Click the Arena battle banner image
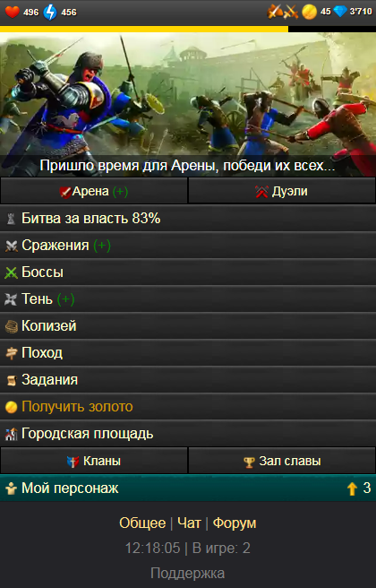The image size is (376, 588). point(188,104)
